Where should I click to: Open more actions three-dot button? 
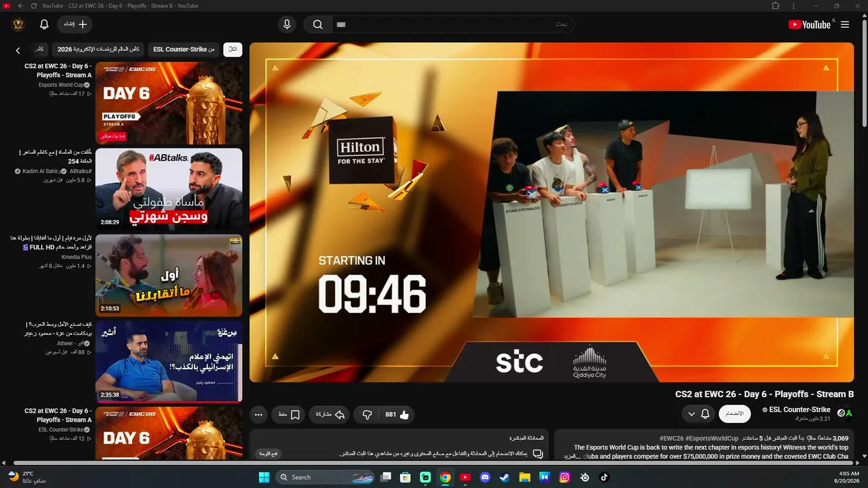point(258,414)
